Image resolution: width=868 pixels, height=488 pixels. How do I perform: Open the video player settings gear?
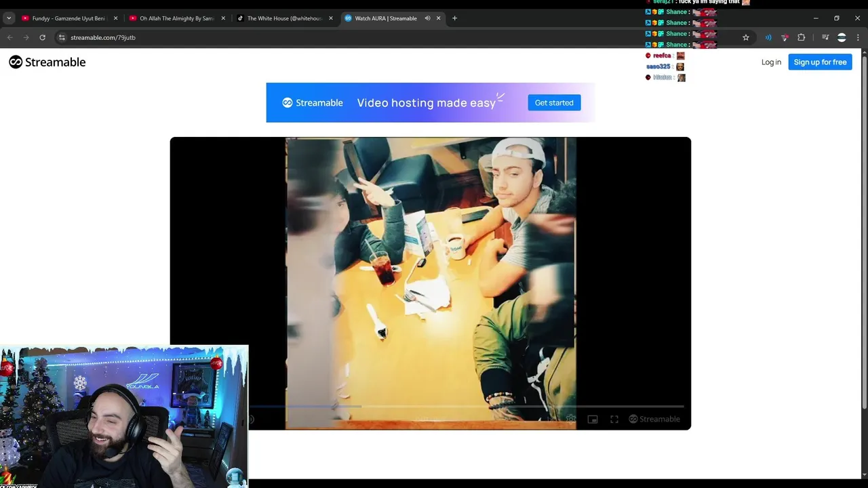[571, 419]
